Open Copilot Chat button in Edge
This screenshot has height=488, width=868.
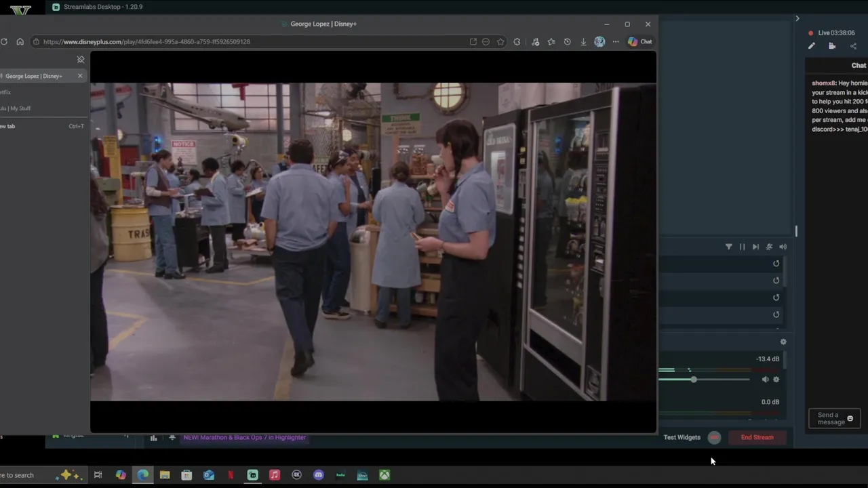[x=639, y=41]
